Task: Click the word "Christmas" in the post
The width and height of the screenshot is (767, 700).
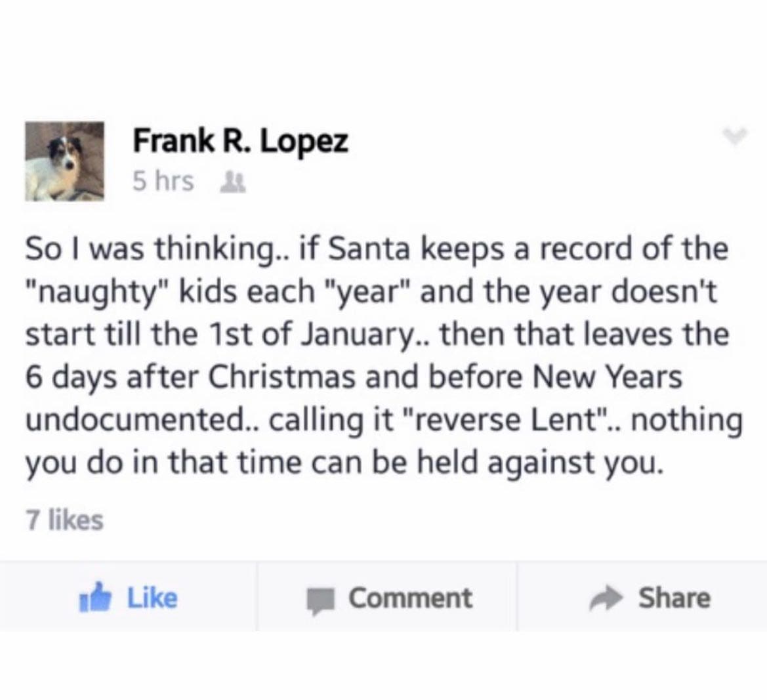Action: tap(283, 377)
